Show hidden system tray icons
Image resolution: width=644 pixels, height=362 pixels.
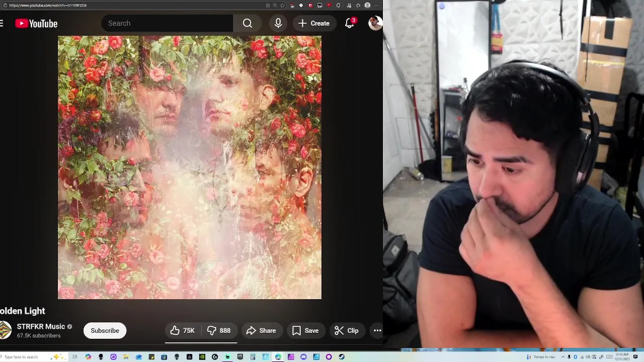point(563,357)
